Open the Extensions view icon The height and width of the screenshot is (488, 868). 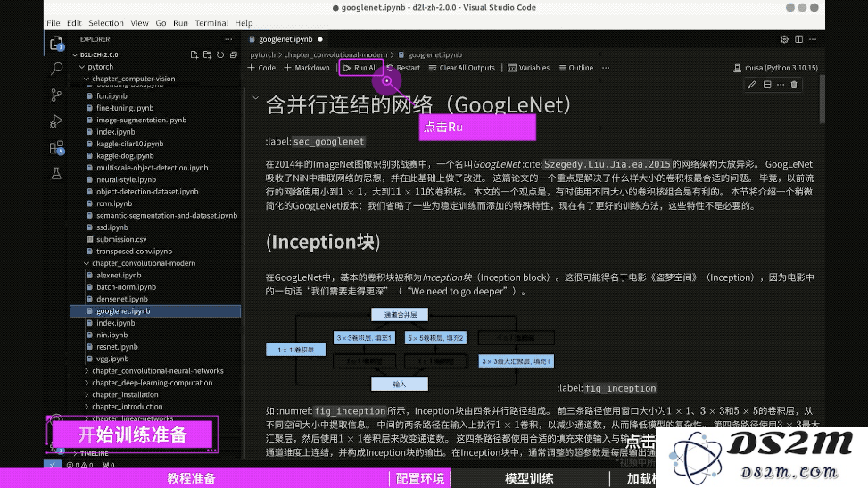pos(56,147)
